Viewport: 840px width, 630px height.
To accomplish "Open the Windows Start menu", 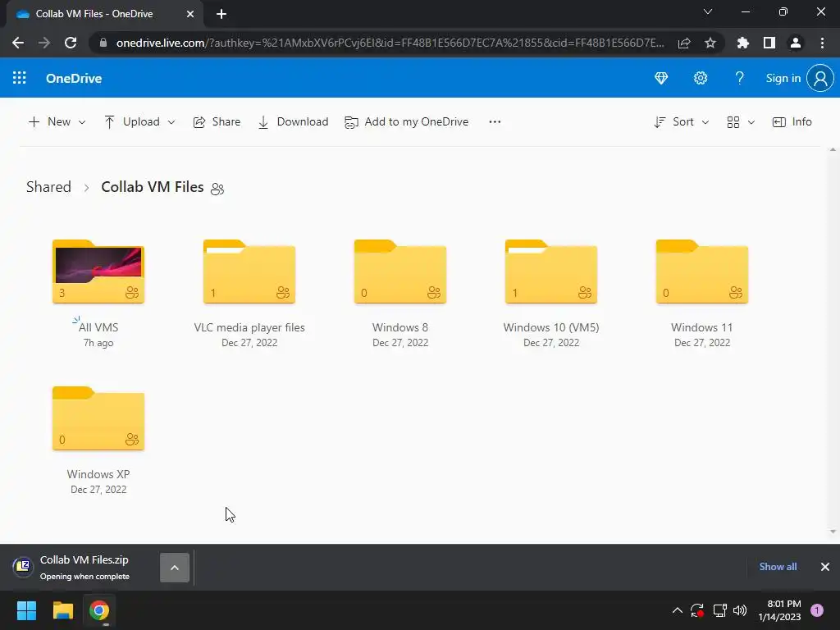I will tap(26, 610).
